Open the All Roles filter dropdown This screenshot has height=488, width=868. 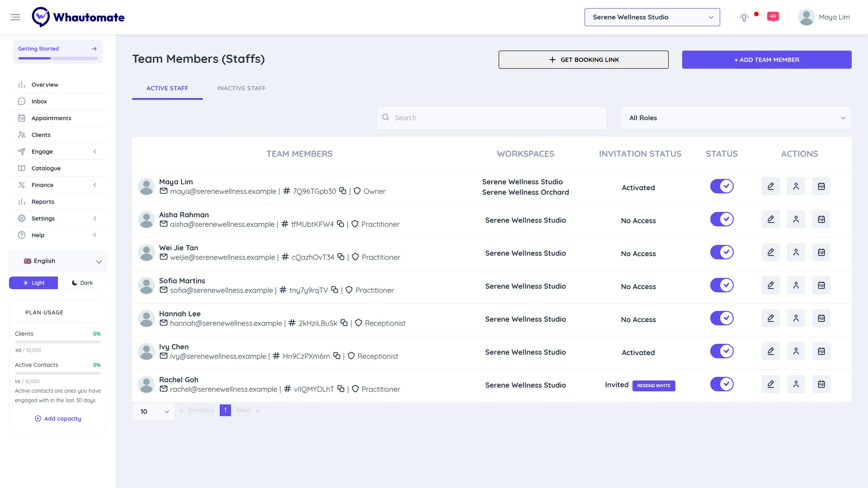[736, 118]
